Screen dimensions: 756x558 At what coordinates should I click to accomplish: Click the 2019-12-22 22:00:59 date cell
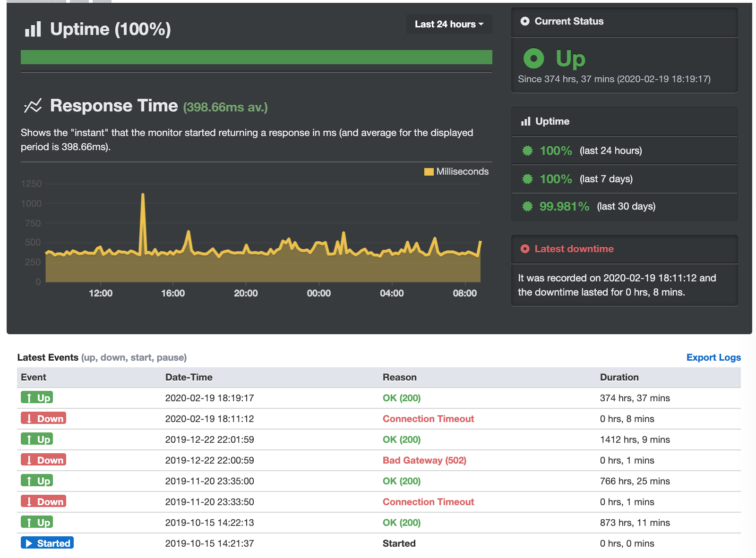point(210,460)
